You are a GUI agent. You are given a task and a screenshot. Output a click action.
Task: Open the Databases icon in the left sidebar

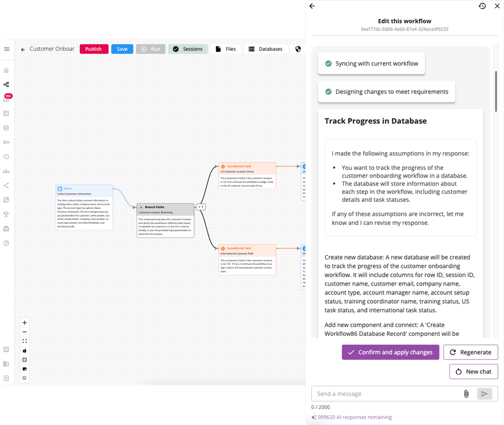[6, 128]
